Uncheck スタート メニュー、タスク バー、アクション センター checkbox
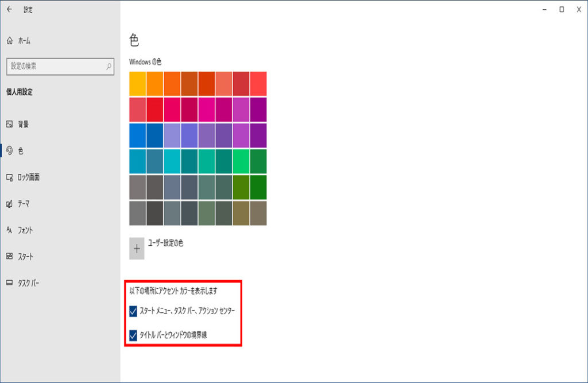Image resolution: width=588 pixels, height=383 pixels. point(133,312)
